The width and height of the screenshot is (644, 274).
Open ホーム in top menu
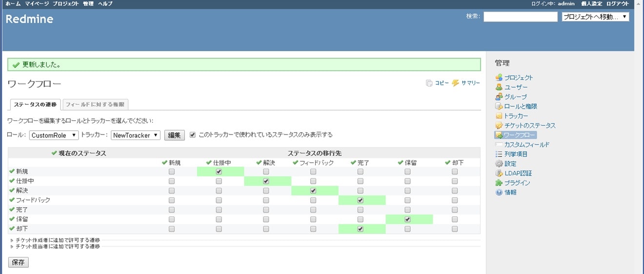pos(13,3)
